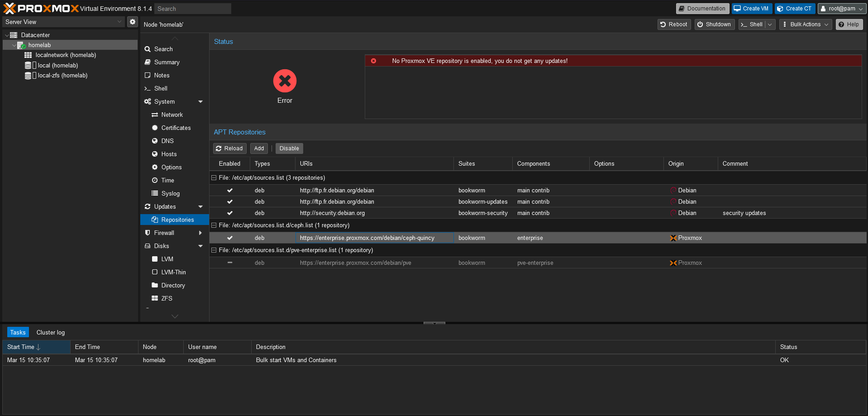Click the server view gear icon
Viewport: 868px width, 416px height.
pos(132,21)
